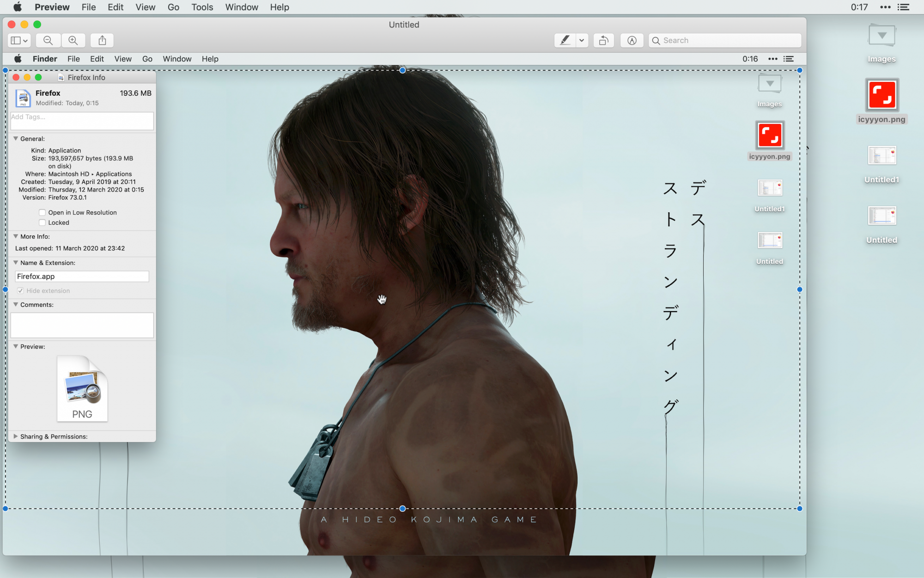Focus the Preview Search field
The width and height of the screenshot is (924, 578).
725,41
